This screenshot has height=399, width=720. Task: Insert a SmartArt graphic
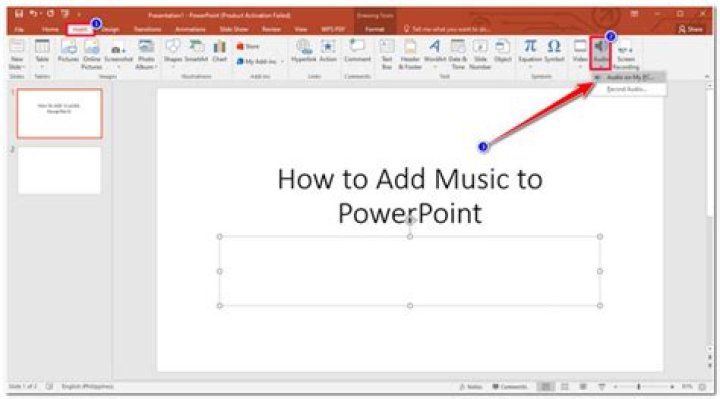[197, 51]
